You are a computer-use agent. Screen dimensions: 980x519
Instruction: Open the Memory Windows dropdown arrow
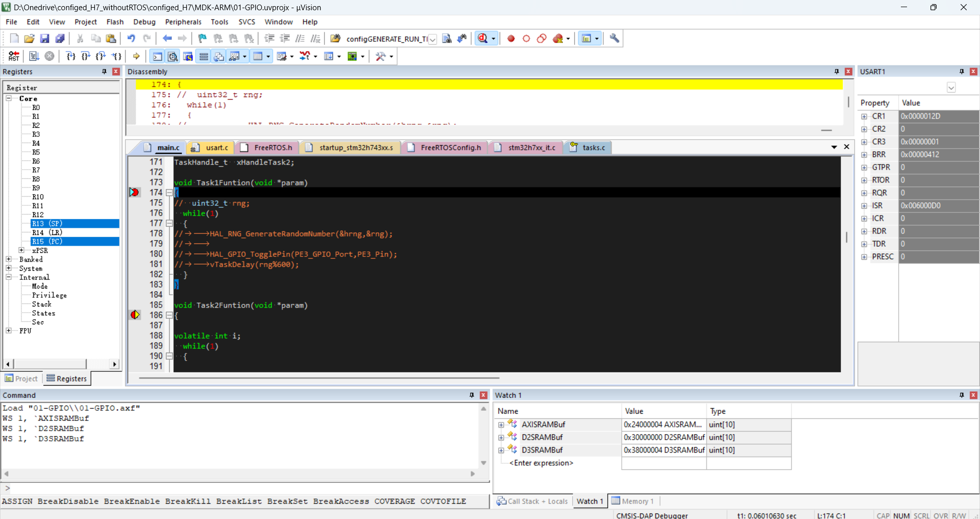click(268, 56)
